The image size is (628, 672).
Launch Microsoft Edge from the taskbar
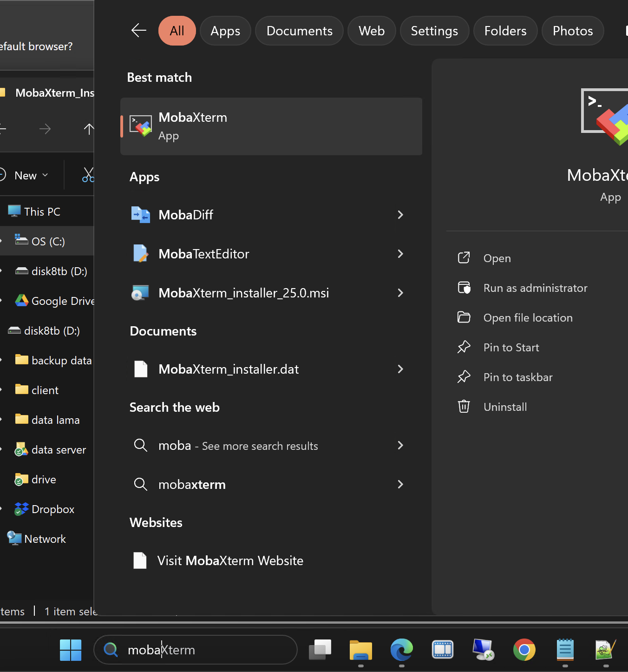point(402,650)
